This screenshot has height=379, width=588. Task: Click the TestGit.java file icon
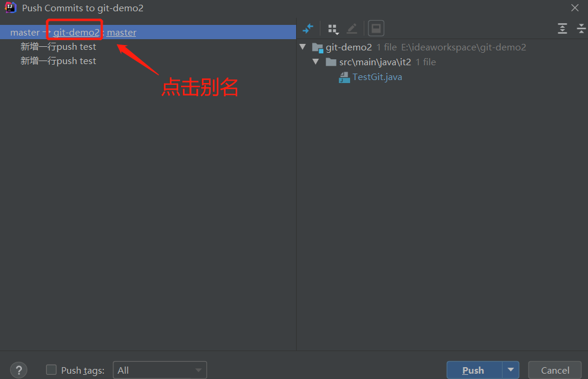(344, 77)
